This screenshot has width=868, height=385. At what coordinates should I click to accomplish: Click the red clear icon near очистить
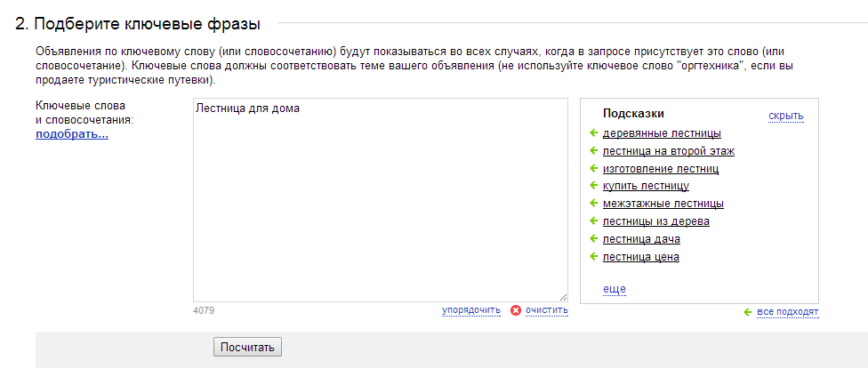pos(516,310)
